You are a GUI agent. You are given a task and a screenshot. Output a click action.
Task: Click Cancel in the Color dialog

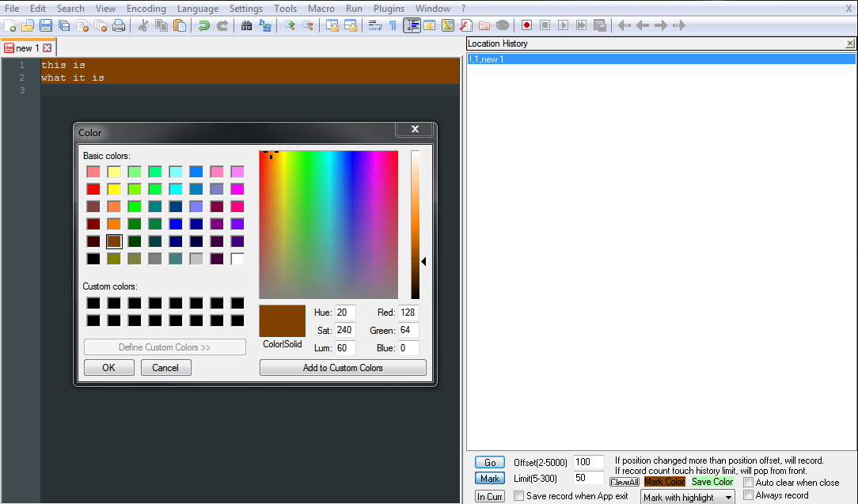pyautogui.click(x=165, y=368)
